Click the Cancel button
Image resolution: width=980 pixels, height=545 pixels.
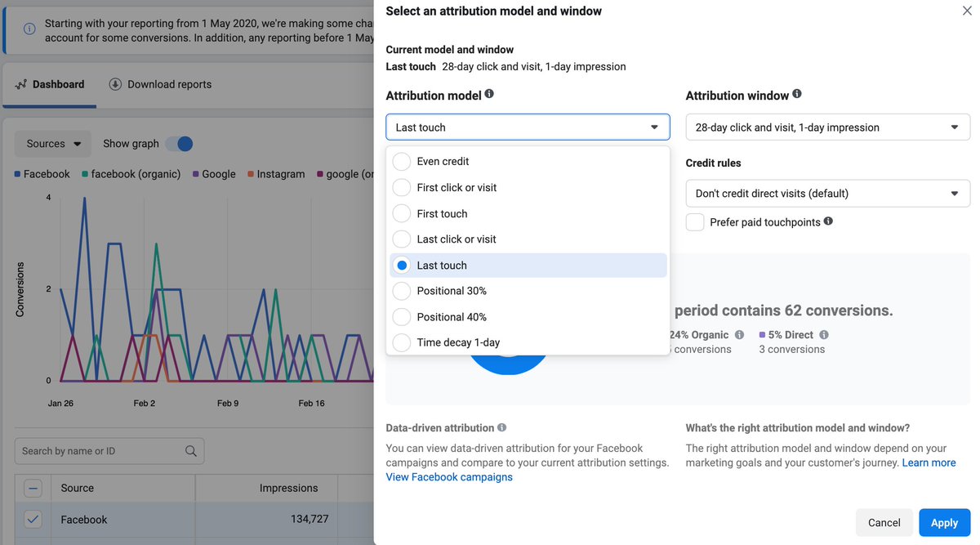tap(884, 523)
